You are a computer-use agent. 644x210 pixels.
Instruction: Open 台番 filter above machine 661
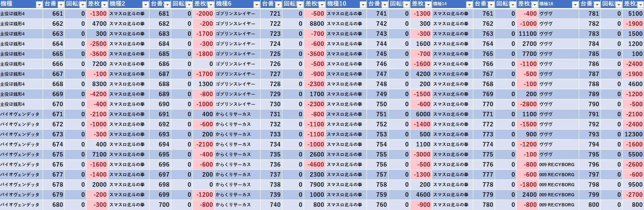pos(61,4)
